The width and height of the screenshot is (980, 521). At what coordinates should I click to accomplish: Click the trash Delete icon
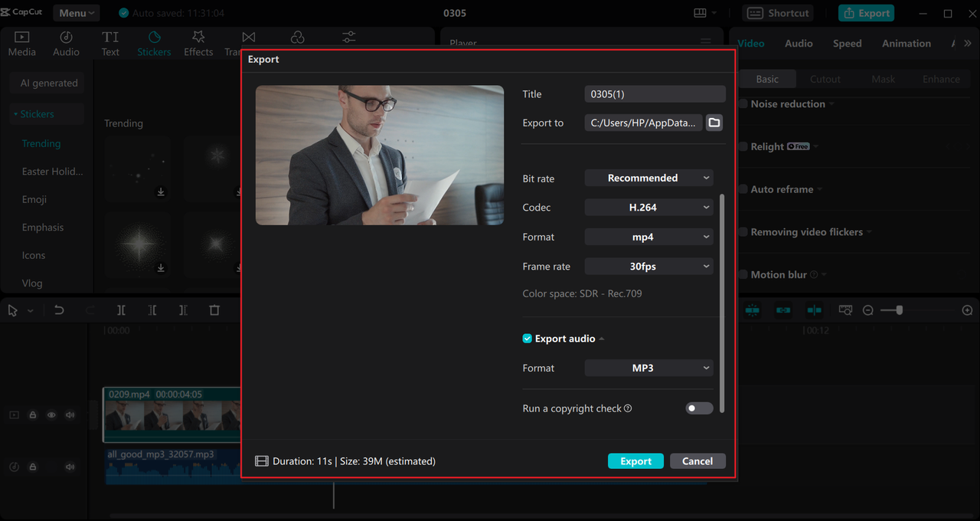[x=214, y=310]
